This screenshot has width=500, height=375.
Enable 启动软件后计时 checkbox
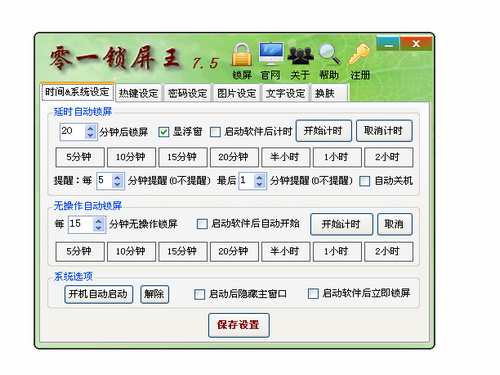(x=215, y=132)
